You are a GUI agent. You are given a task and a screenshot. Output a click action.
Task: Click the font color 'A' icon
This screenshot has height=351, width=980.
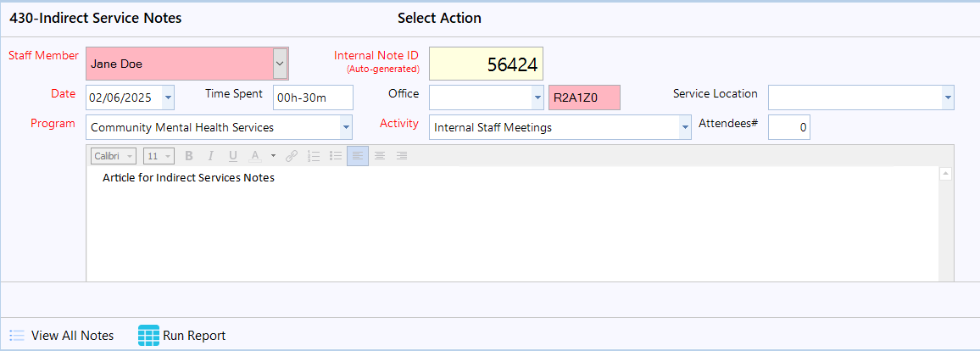(x=254, y=155)
